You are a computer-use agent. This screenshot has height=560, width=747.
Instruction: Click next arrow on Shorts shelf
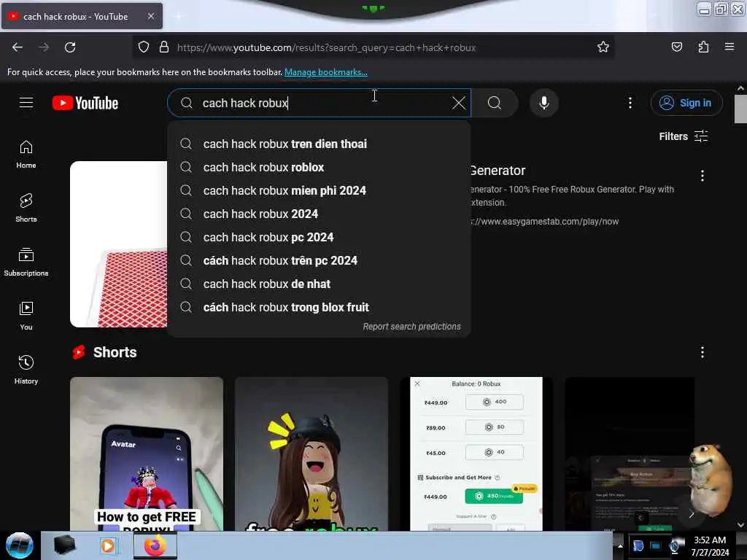[692, 514]
